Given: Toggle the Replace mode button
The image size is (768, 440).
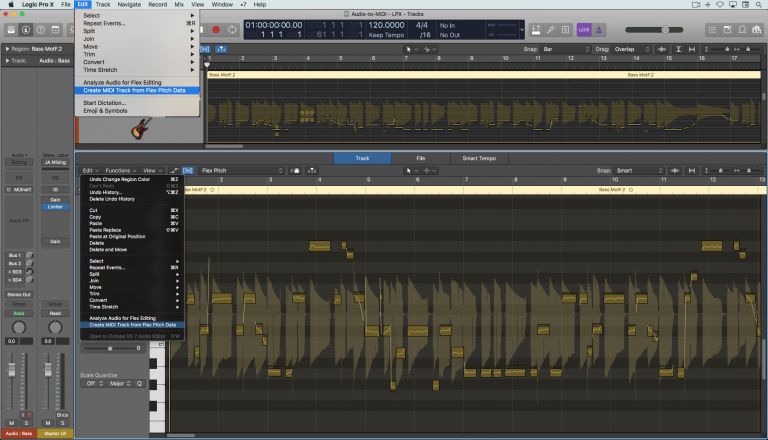Looking at the screenshot, I should click(536, 30).
